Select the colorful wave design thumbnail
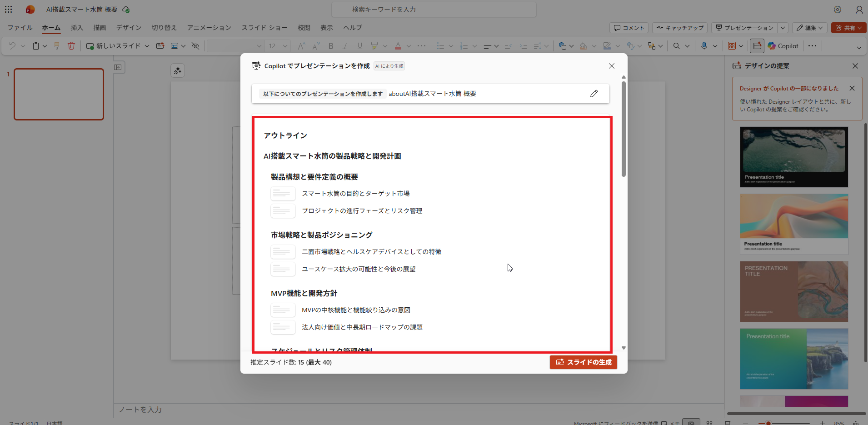 (x=793, y=224)
